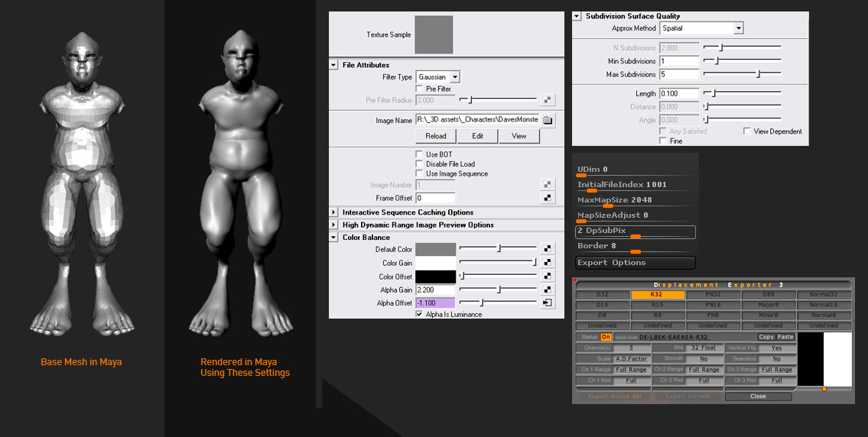Open the Approx Method Spatial dropdown
Screen dimensions: 868x437
(701, 28)
